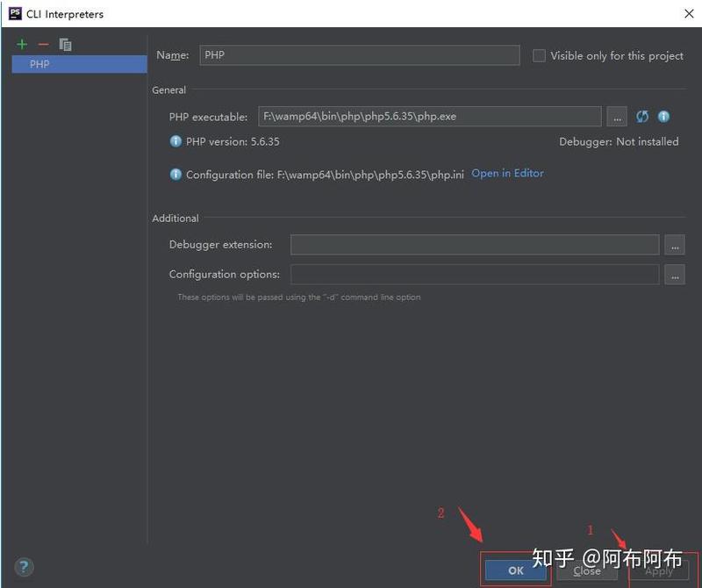Enable Visible only for this project
Image resolution: width=702 pixels, height=588 pixels.
(539, 55)
